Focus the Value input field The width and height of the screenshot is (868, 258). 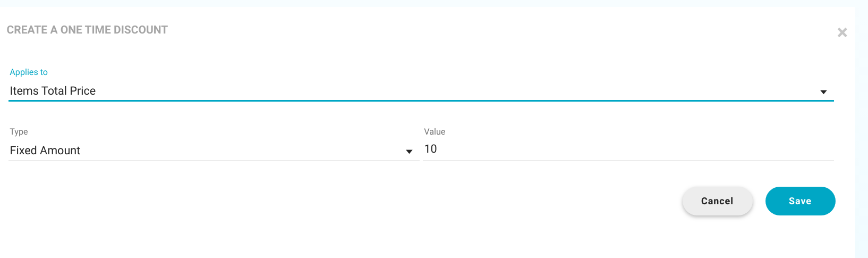tap(628, 149)
